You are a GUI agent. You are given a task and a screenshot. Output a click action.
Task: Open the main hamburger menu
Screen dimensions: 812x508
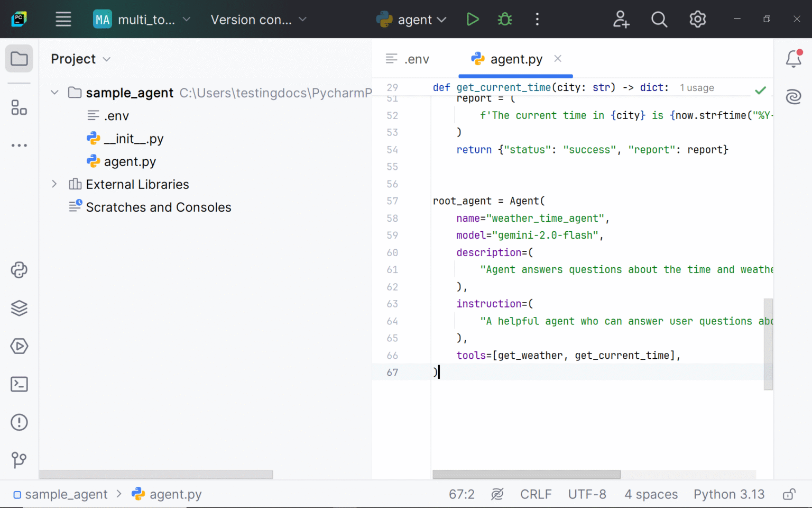click(63, 19)
